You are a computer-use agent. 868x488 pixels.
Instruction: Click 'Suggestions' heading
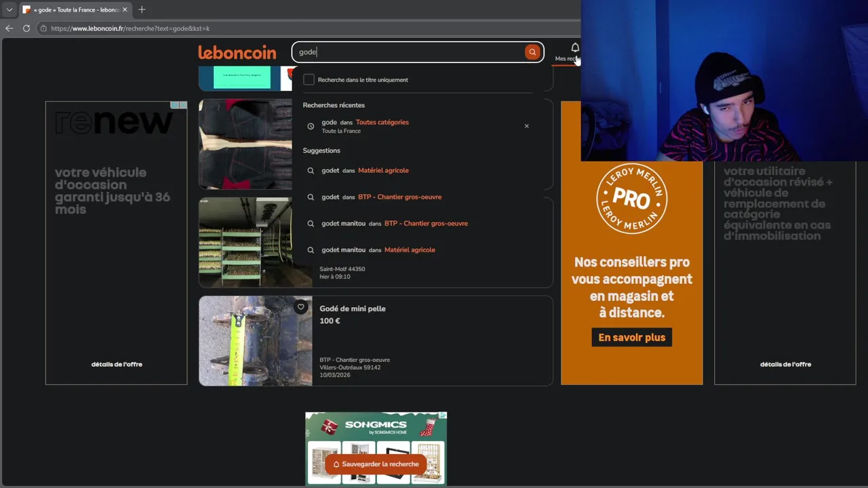pos(321,150)
